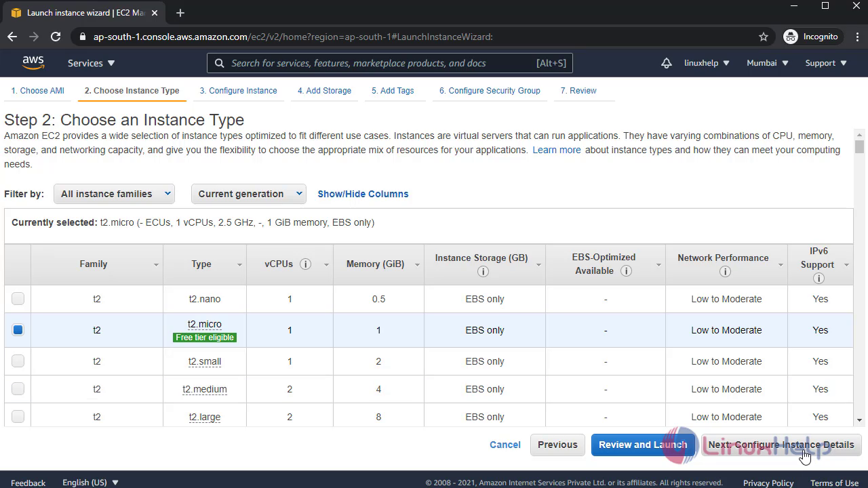Screen dimensions: 868x488
Task: Click the Free tier eligible badge
Action: [x=205, y=338]
